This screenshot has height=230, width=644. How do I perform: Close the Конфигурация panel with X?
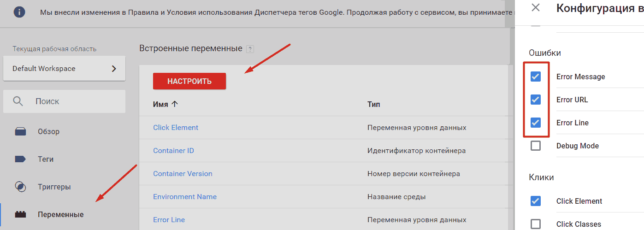tap(535, 7)
